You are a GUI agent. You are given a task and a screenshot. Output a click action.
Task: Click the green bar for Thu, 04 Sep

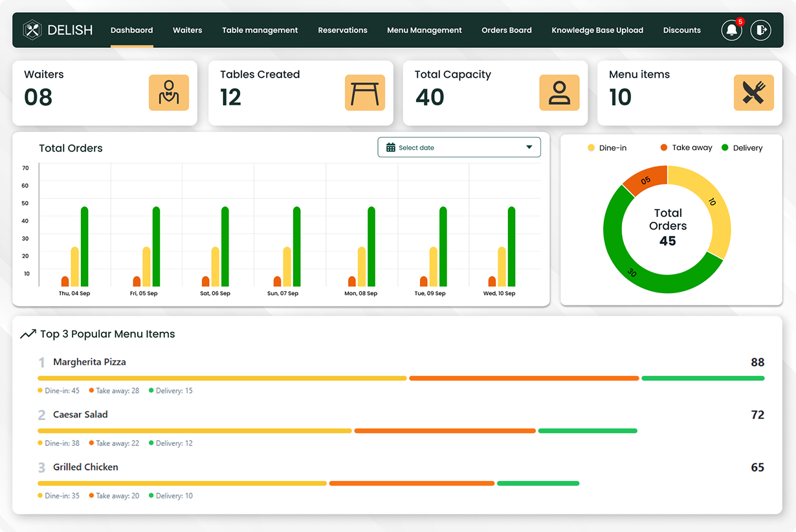tap(84, 246)
